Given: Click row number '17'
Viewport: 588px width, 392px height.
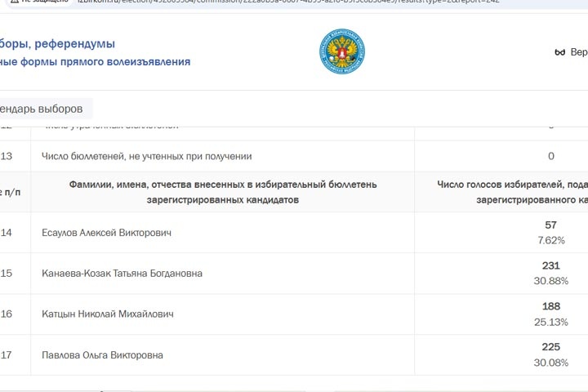Looking at the screenshot, I should pyautogui.click(x=6, y=355).
